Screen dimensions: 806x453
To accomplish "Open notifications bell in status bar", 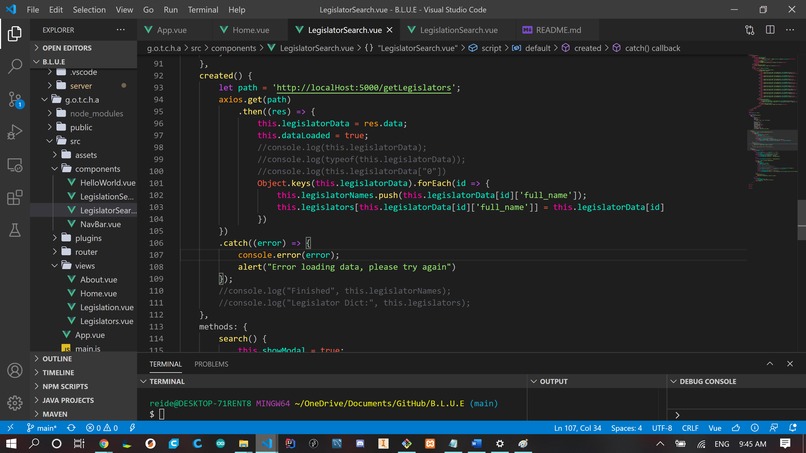I will point(793,428).
